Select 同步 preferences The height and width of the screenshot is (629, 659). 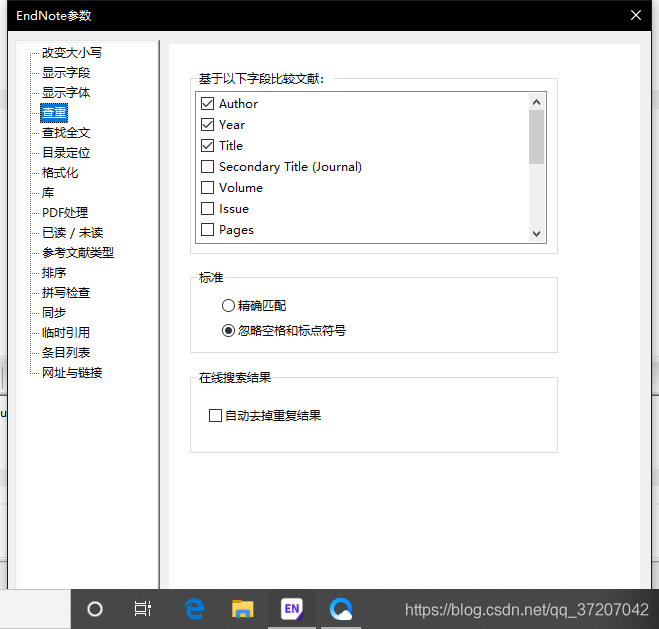tap(54, 313)
